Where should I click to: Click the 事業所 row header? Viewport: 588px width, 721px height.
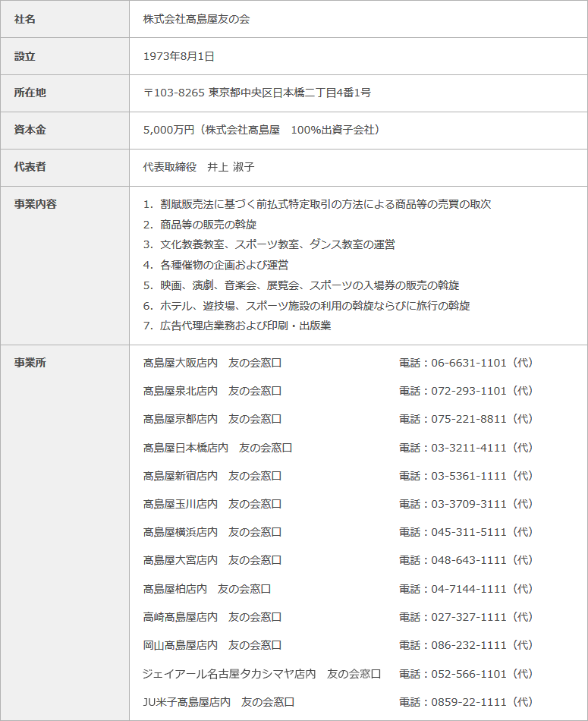64,533
